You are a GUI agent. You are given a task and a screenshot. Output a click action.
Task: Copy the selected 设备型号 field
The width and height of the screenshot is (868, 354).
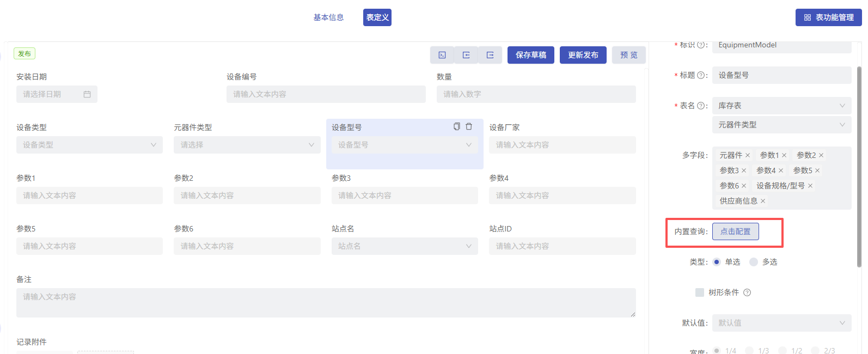[x=457, y=126]
